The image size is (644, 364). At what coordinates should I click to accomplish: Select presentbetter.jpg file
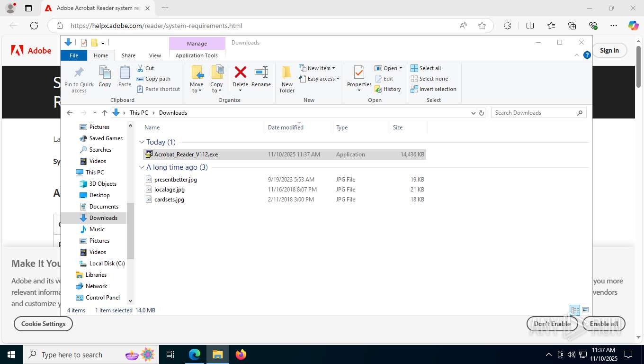tap(284, 180)
